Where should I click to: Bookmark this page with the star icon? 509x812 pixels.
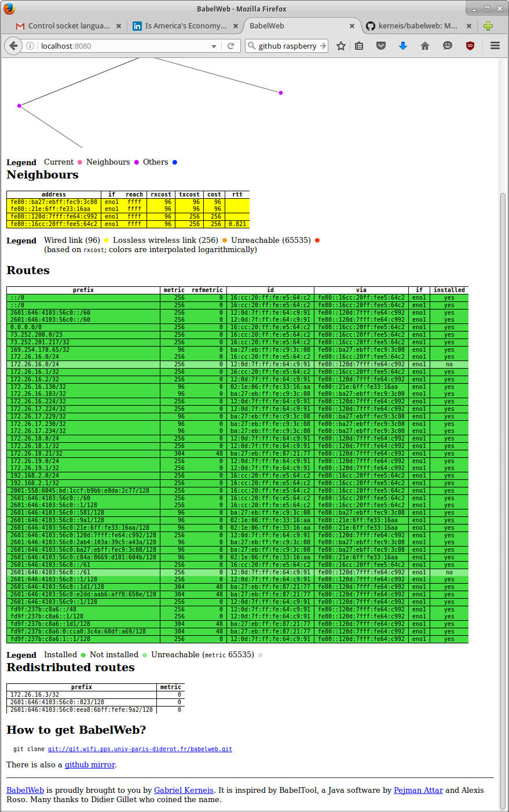tap(341, 46)
